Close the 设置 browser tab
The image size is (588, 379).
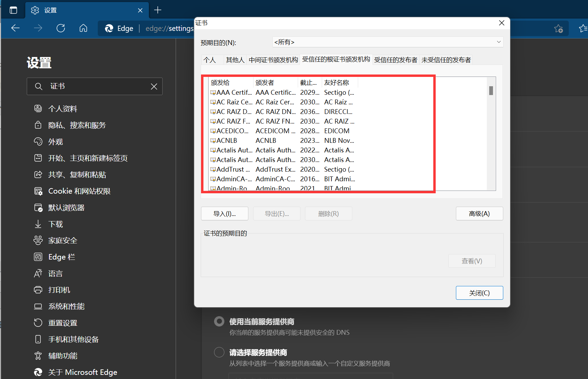tap(140, 10)
